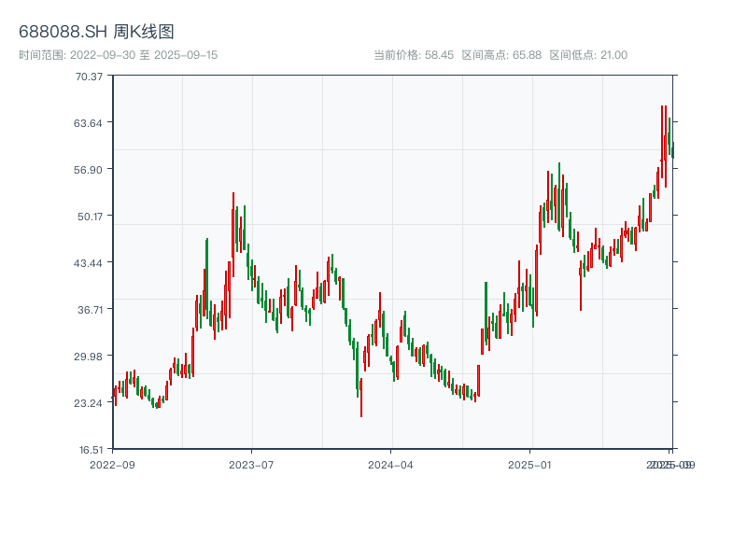The width and height of the screenshot is (747, 560).
Task: Click the x-axis label 2024-04
Action: click(390, 465)
